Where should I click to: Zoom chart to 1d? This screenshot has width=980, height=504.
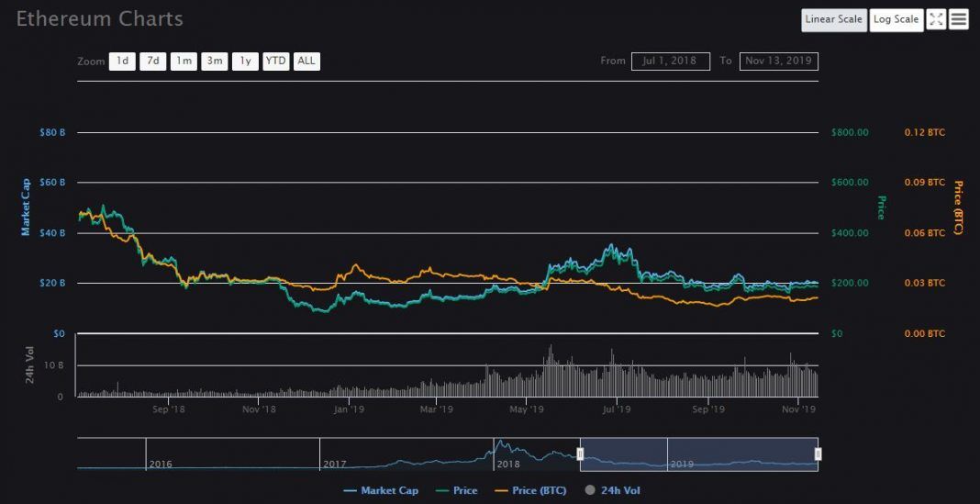tap(123, 62)
